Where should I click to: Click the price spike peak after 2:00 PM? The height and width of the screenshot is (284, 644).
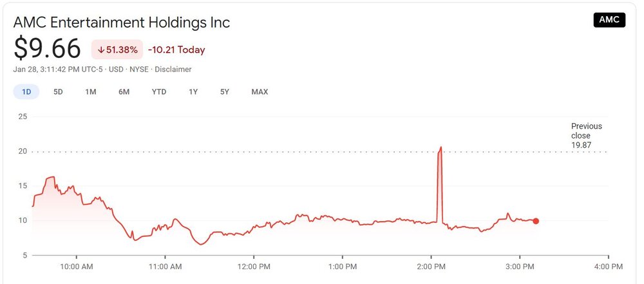[x=440, y=147]
